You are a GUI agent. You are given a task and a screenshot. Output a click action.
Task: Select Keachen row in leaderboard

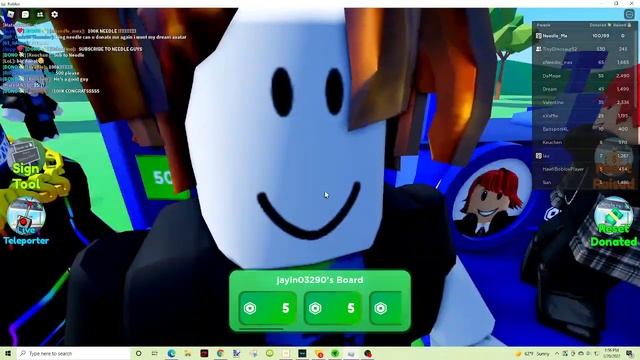[x=584, y=142]
